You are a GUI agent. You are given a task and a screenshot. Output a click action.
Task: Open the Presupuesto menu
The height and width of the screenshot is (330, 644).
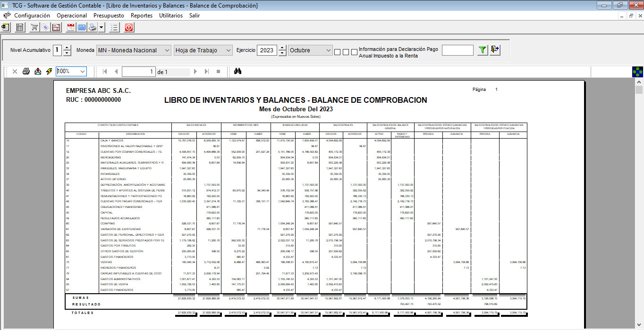(109, 16)
